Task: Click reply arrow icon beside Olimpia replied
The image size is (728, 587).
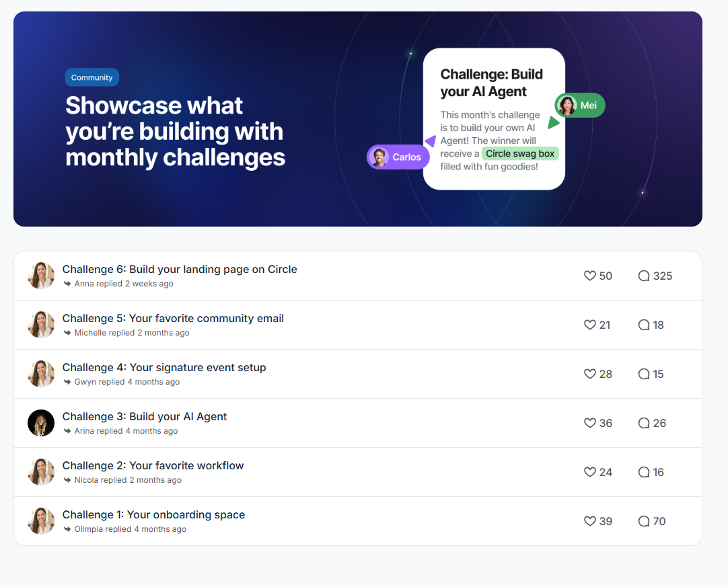Action: click(67, 529)
